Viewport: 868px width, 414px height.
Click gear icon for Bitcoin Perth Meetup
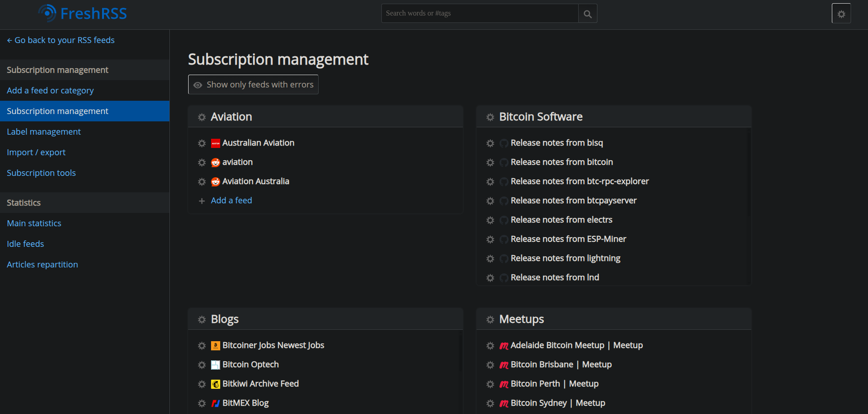pos(490,384)
